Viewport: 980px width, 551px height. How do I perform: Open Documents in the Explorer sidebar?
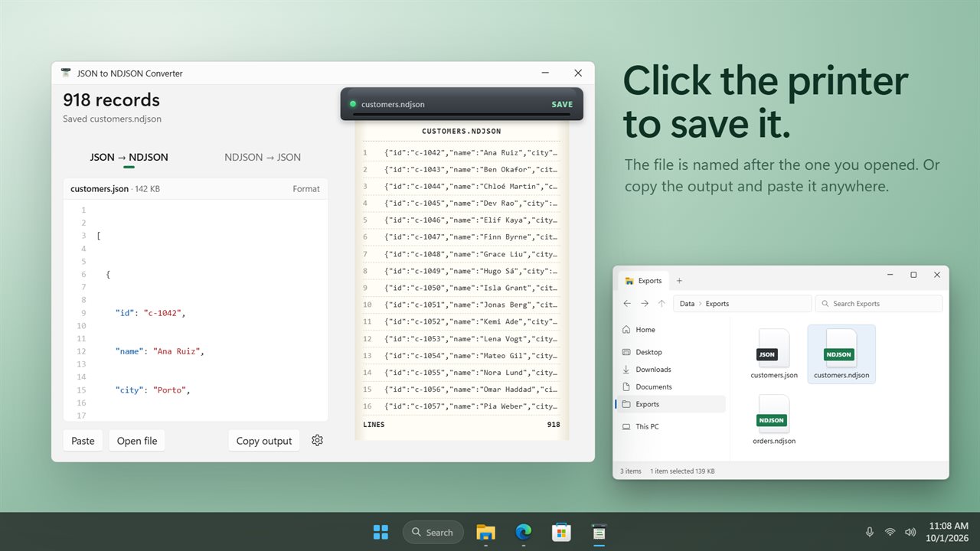click(671, 387)
